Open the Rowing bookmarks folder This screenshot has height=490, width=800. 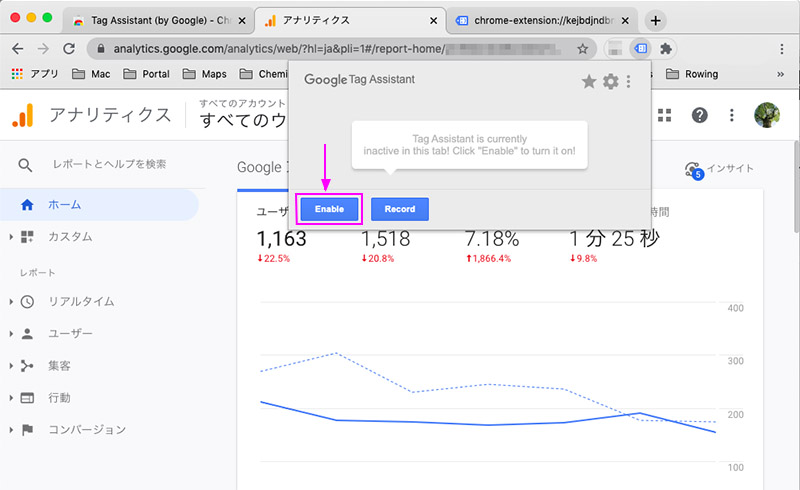point(692,74)
